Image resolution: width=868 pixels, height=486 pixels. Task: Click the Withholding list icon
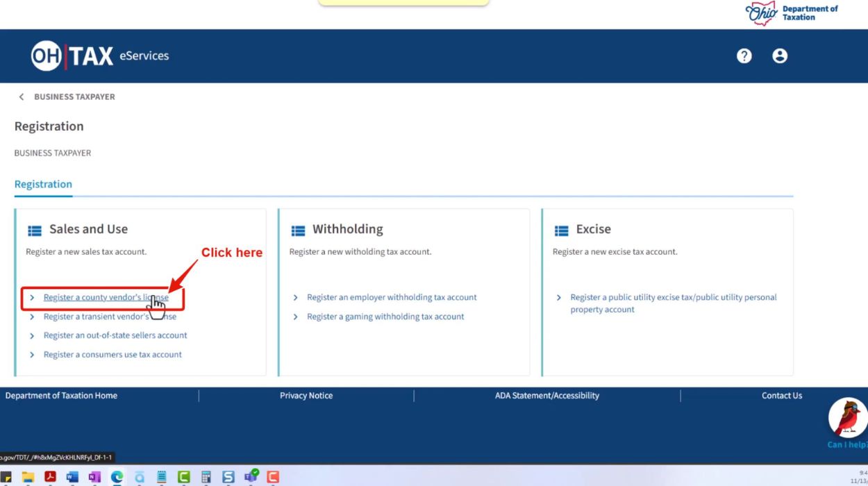click(298, 231)
